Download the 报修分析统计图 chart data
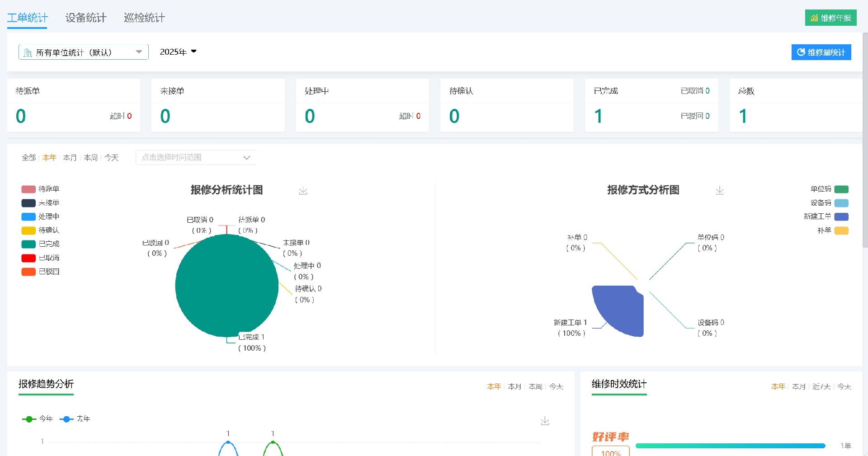This screenshot has width=868, height=456. tap(303, 190)
